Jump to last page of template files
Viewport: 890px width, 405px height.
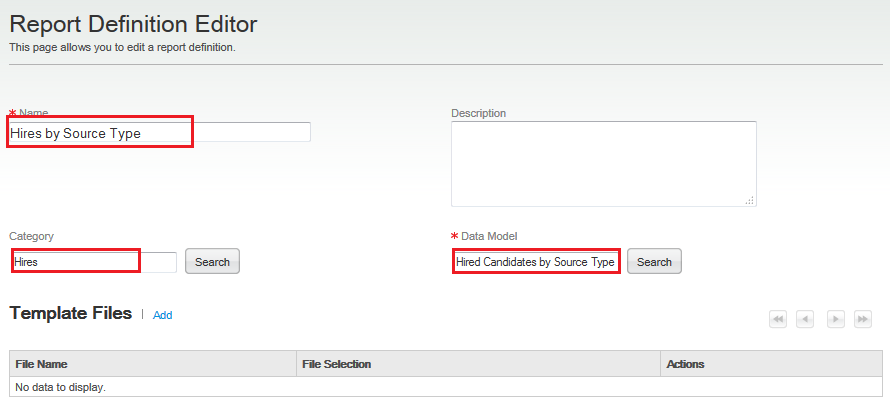click(x=863, y=319)
